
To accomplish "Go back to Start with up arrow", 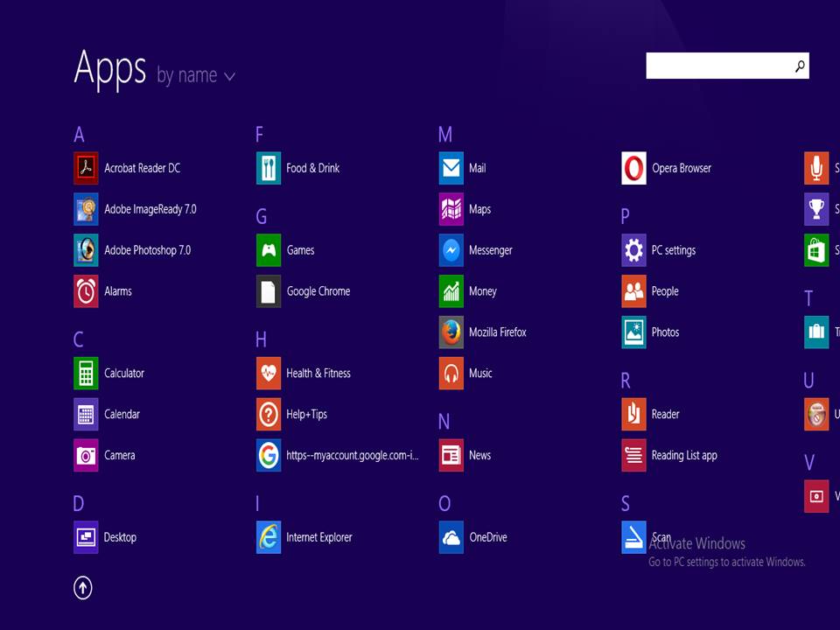I will [82, 588].
